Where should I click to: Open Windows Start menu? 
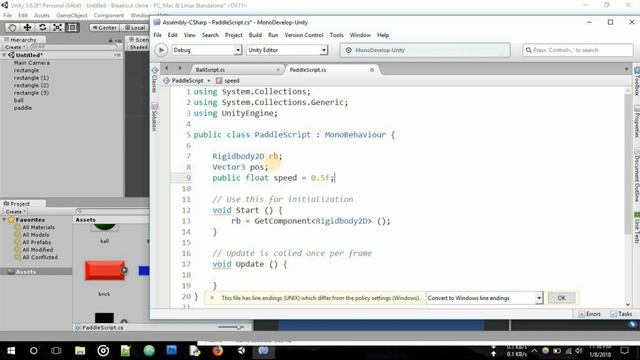pyautogui.click(x=11, y=351)
